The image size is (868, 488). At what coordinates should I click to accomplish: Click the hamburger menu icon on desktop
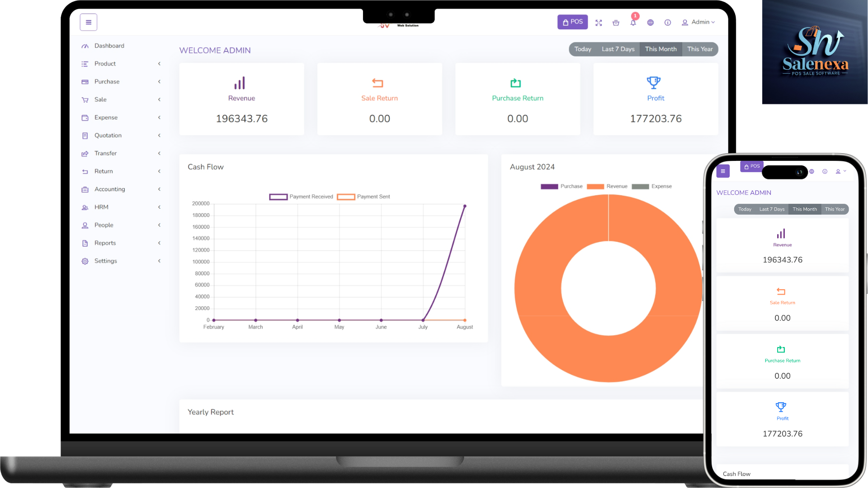coord(89,22)
